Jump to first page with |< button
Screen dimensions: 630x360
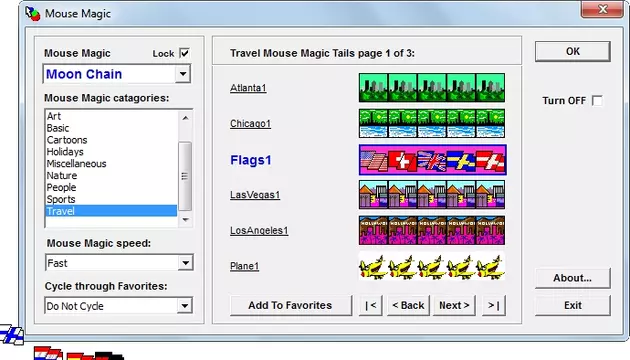click(x=370, y=305)
